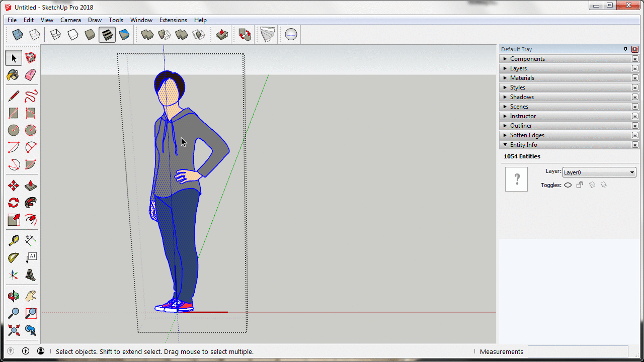Click the Zoom Extents tool
Viewport: 644px width, 362px height.
[14, 330]
